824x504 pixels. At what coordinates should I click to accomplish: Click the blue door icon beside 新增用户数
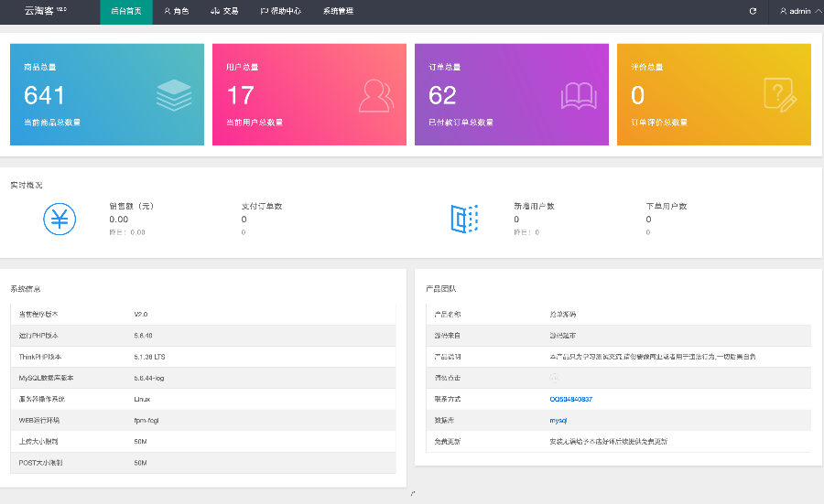pyautogui.click(x=464, y=219)
